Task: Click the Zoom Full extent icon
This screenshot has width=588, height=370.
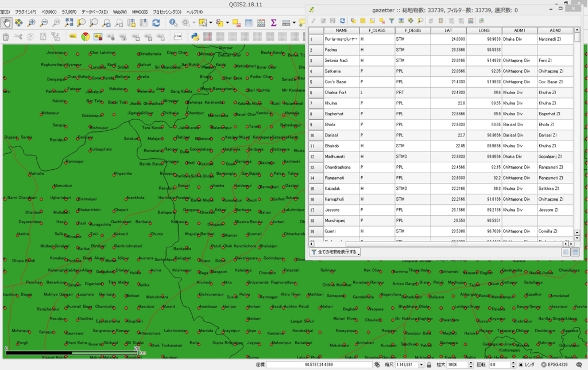Action: pos(69,23)
